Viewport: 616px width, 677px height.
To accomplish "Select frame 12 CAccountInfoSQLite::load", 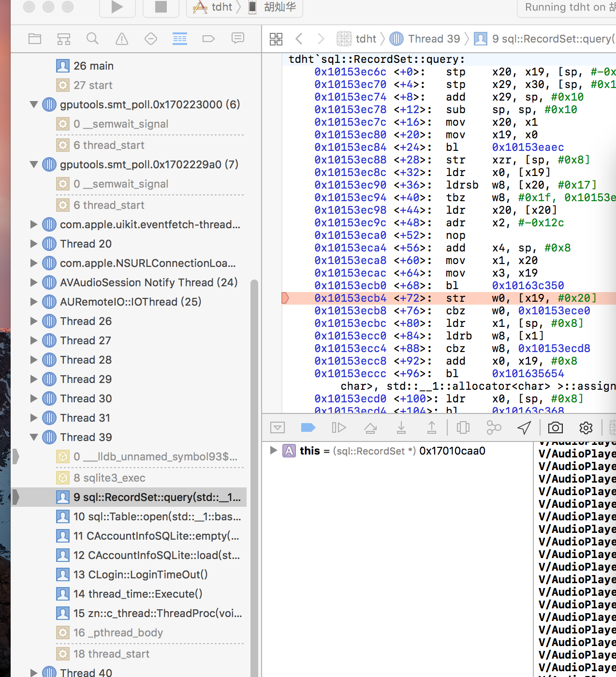I will coord(129,555).
